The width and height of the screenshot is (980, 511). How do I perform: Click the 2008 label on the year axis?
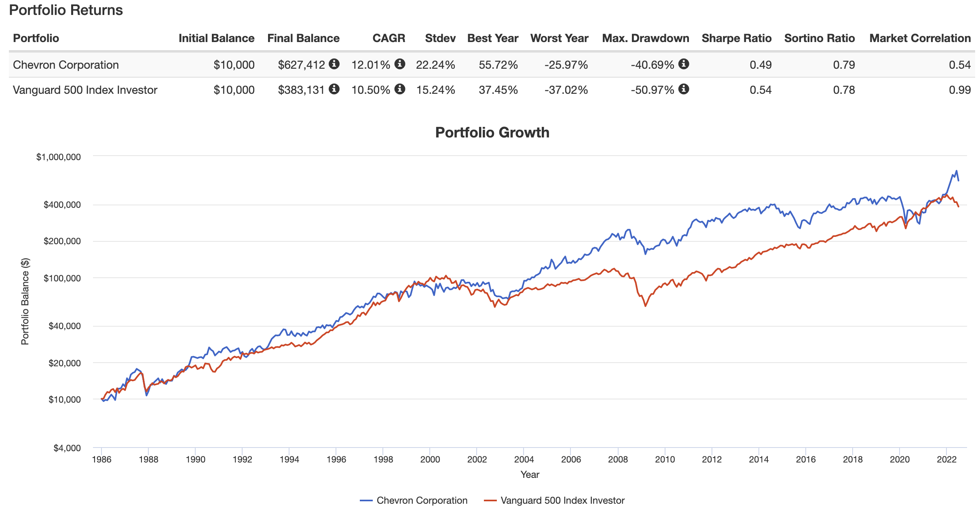tap(618, 460)
